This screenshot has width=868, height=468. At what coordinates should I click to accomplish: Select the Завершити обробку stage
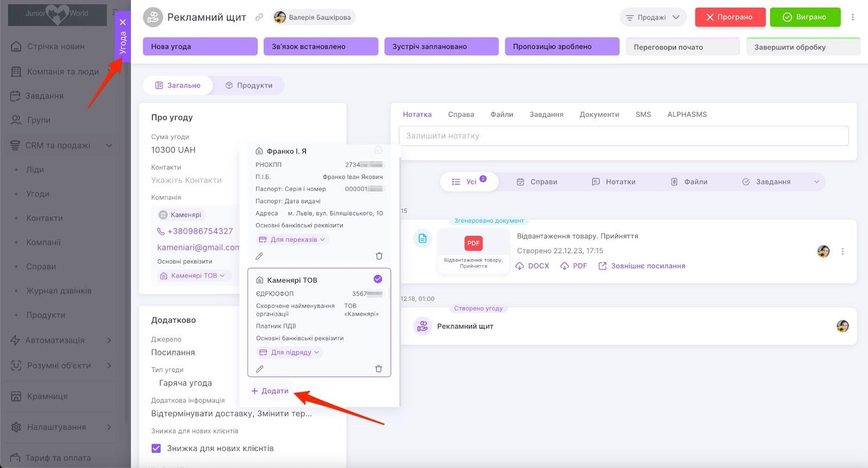click(803, 47)
